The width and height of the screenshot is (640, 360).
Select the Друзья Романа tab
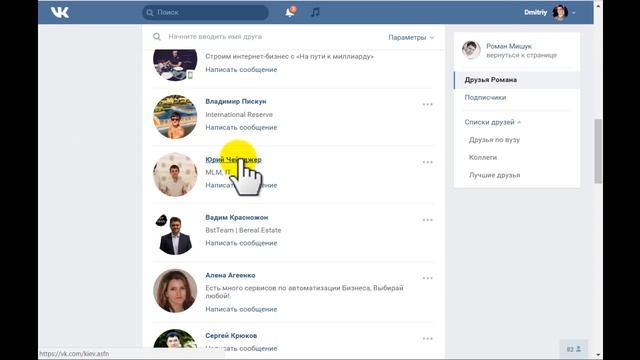517,80
